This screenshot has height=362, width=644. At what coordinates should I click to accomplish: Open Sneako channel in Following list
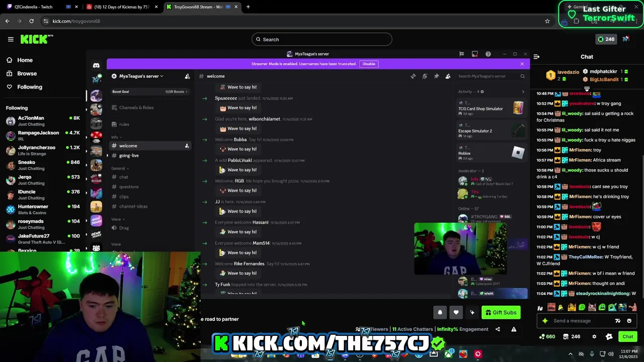42,165
